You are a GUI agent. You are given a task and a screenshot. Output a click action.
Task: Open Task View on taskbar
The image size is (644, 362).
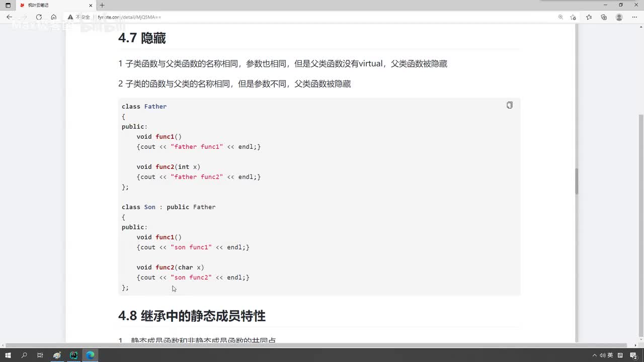coord(40,355)
